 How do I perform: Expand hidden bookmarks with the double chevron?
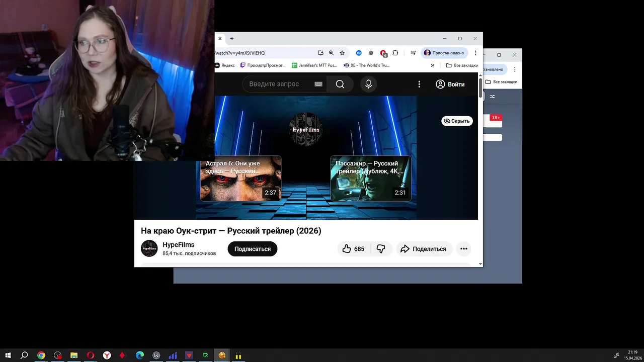coord(432,65)
